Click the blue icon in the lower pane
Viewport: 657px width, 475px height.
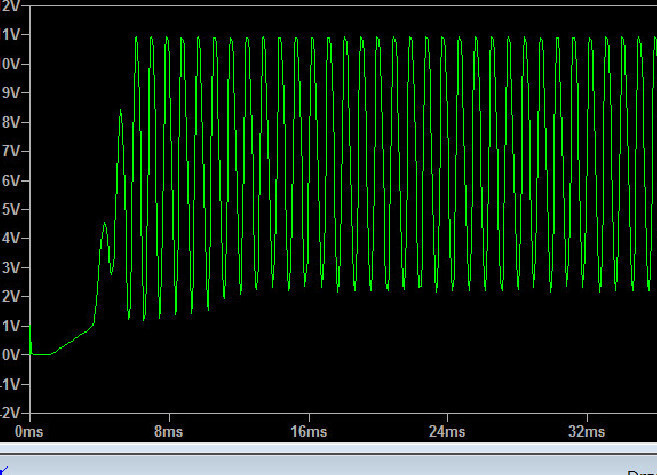coord(3,470)
